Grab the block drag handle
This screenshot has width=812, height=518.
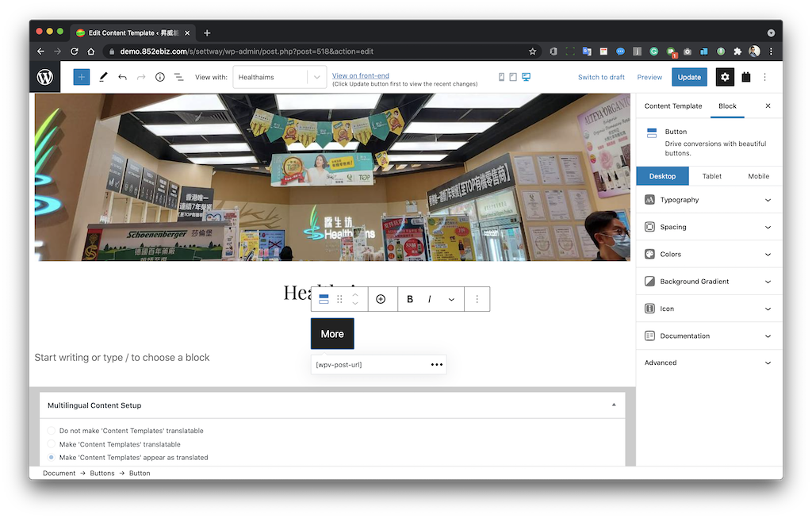tap(339, 299)
